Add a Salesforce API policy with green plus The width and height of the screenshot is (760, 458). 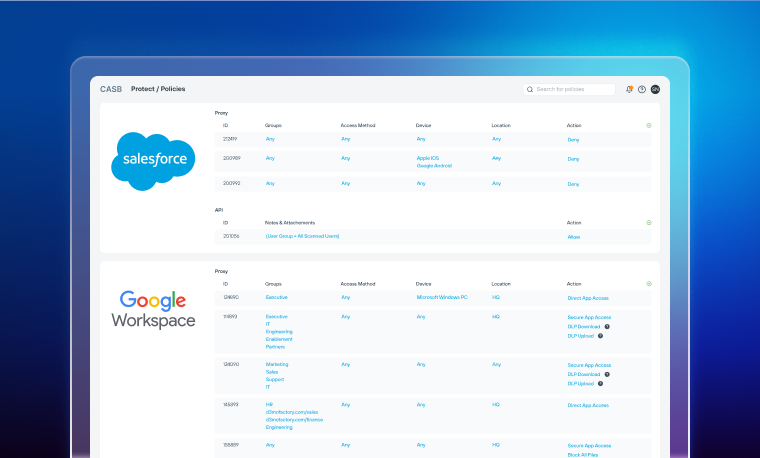(x=649, y=222)
